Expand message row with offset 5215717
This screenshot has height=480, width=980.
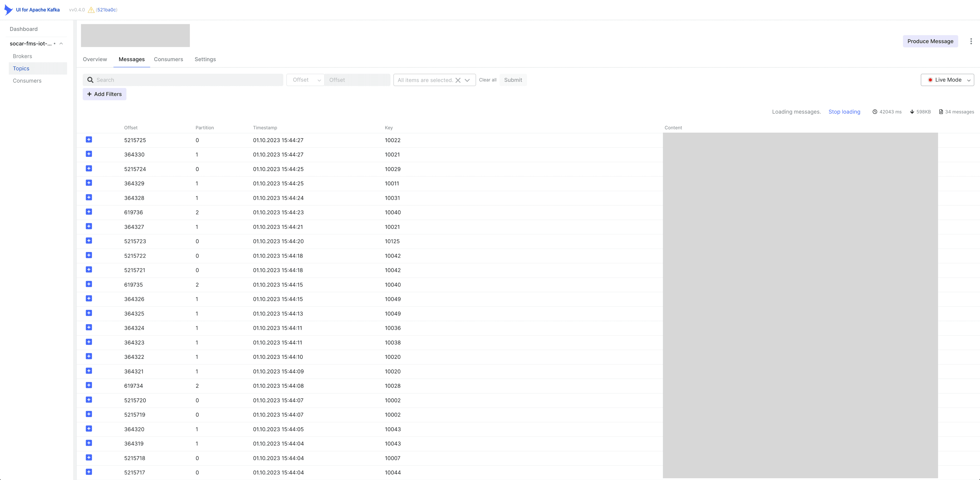coord(89,472)
